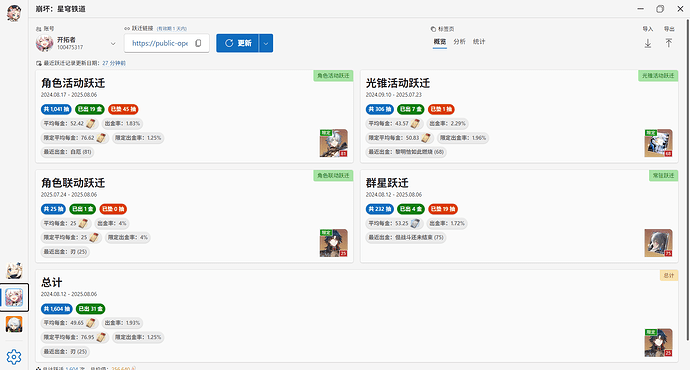Click the silver pass icon beside 53.25
The width and height of the screenshot is (690, 370).
tap(415, 223)
